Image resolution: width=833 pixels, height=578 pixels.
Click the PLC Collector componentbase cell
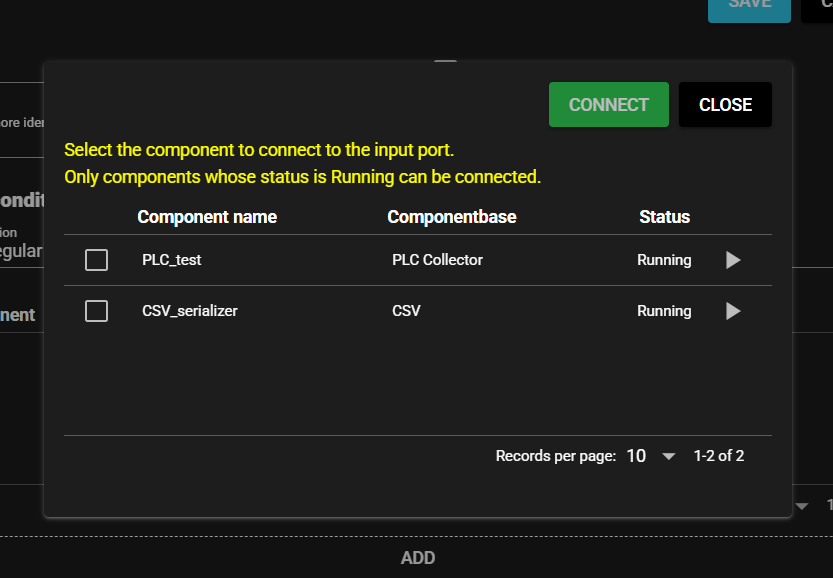point(437,260)
